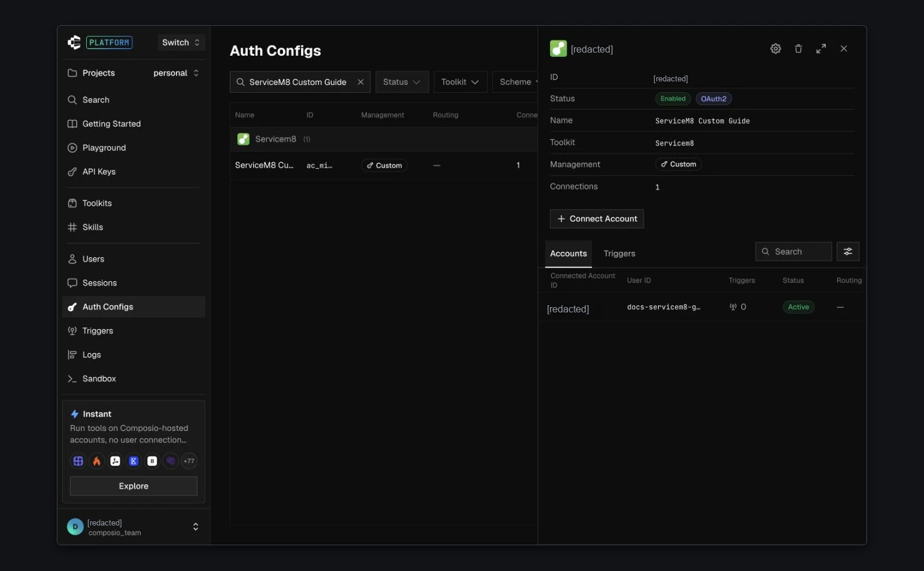Expand the detail panel to fullscreen
Screen dimensions: 924x571
(x=821, y=48)
